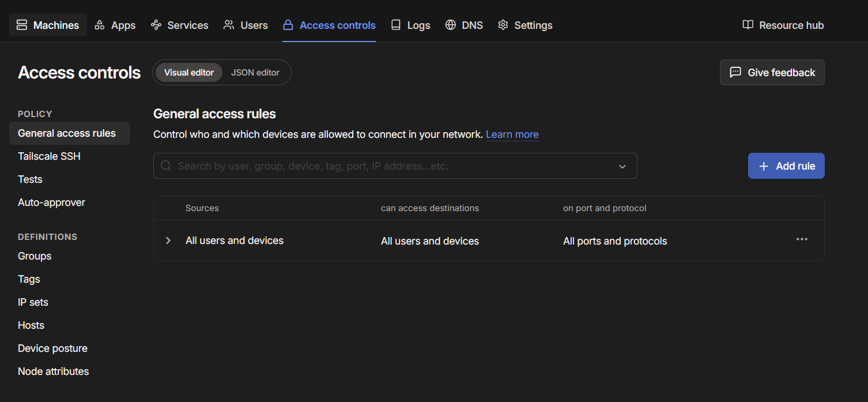This screenshot has width=868, height=402.
Task: Open the Machines page via server icon
Action: point(22,25)
